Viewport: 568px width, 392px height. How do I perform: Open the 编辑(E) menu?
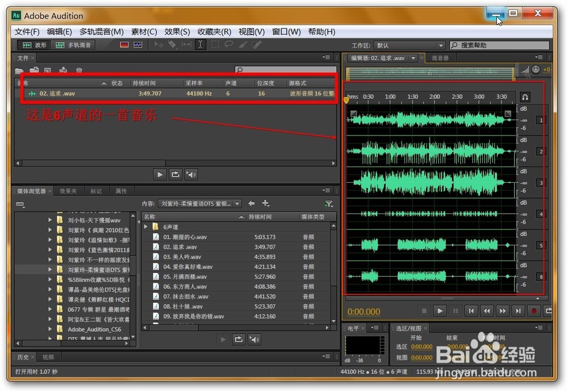coord(60,32)
